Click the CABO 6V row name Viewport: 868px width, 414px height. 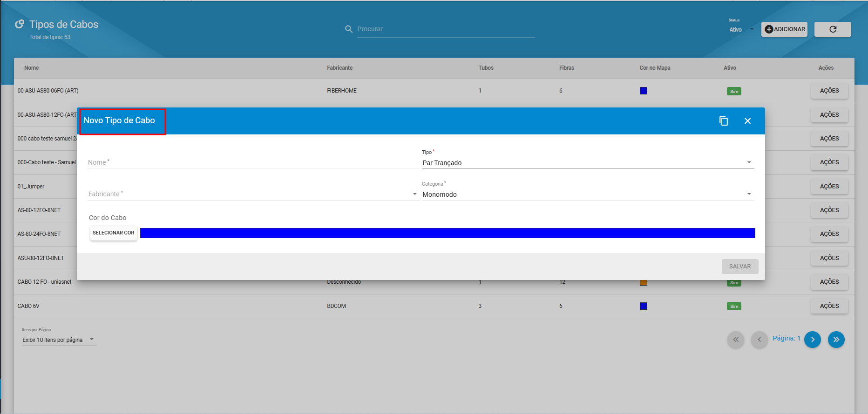point(28,306)
